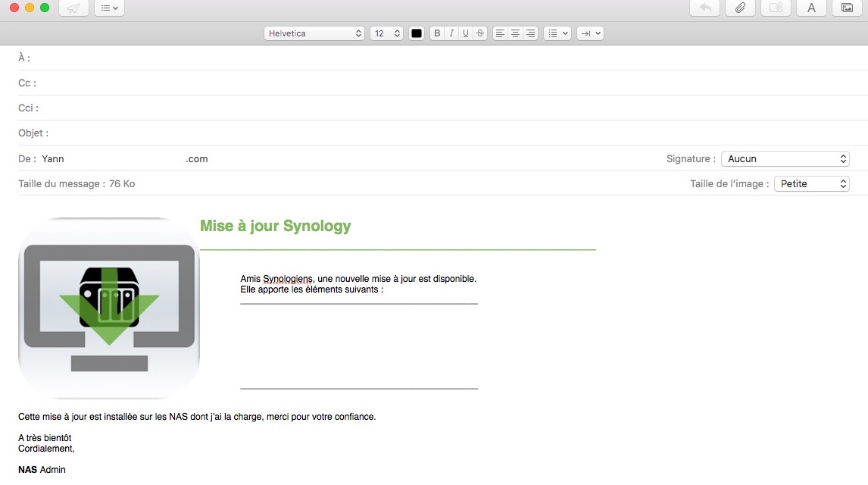Open the font size 12 selector

tap(386, 33)
